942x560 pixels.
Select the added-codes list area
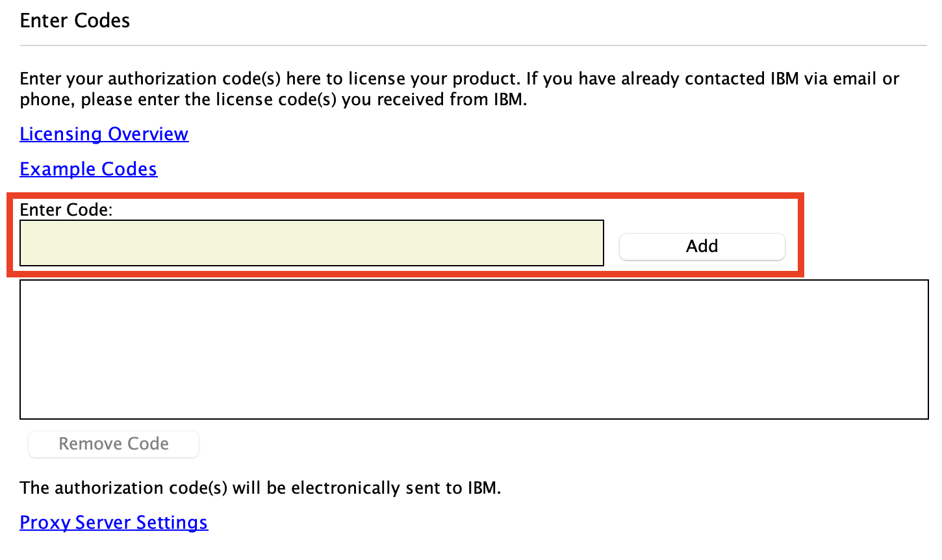pyautogui.click(x=474, y=350)
